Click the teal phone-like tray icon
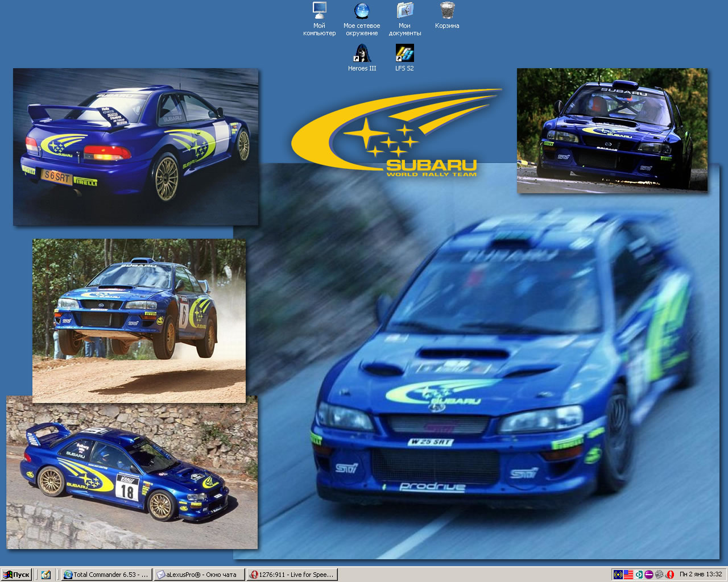The height and width of the screenshot is (582, 728). click(x=639, y=575)
